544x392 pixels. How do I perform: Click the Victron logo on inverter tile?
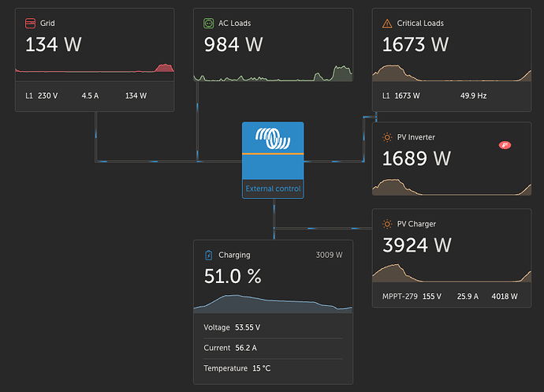(273, 139)
